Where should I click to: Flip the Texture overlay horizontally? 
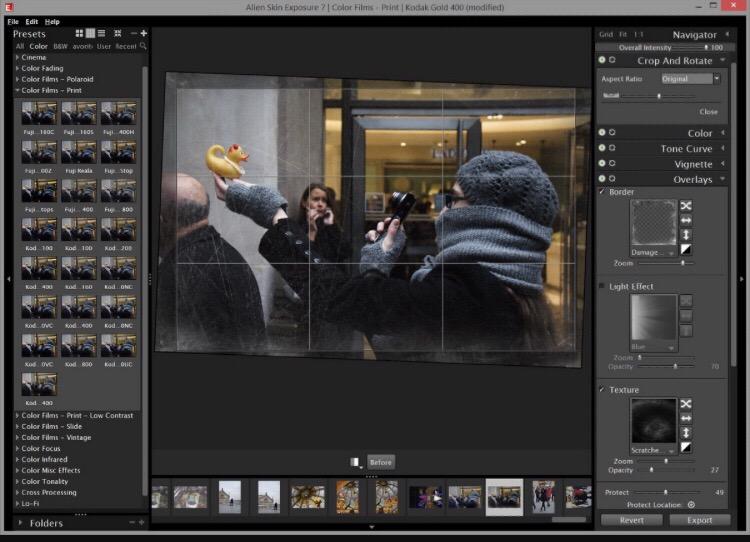pyautogui.click(x=686, y=419)
